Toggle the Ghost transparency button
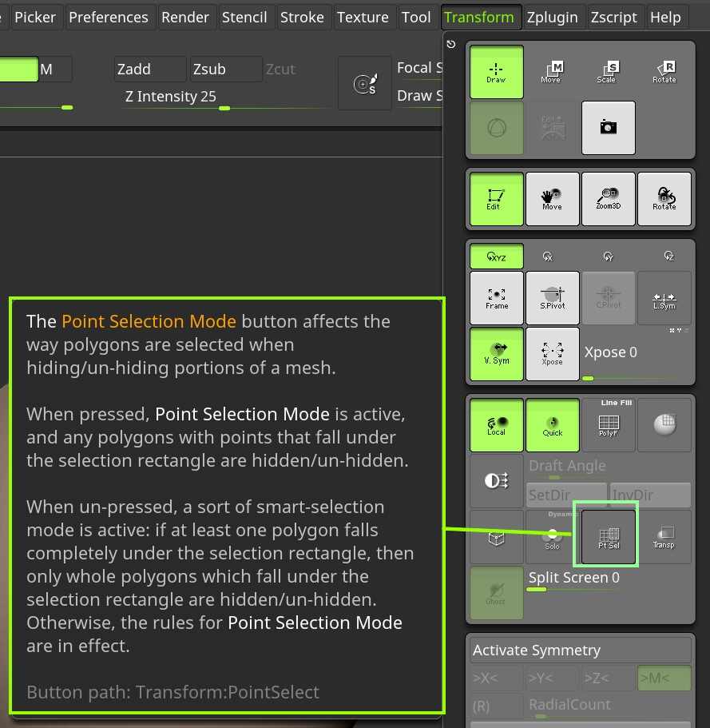This screenshot has height=728, width=710. (496, 592)
